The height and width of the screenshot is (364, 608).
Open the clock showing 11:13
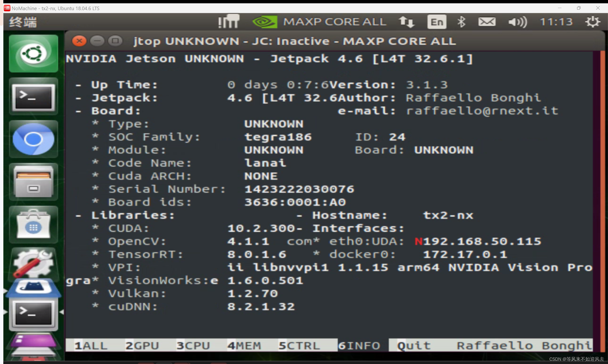(556, 22)
